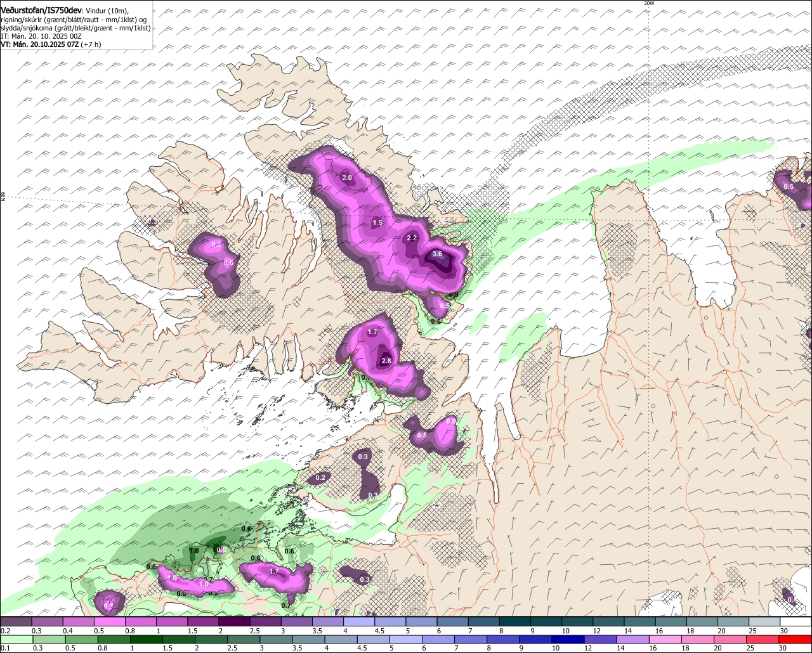Select red 25 swatch in rain legend
This screenshot has width=812, height=653.
point(763,639)
